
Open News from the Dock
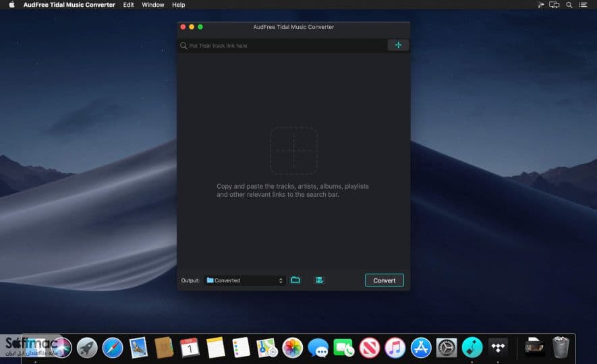pos(369,347)
